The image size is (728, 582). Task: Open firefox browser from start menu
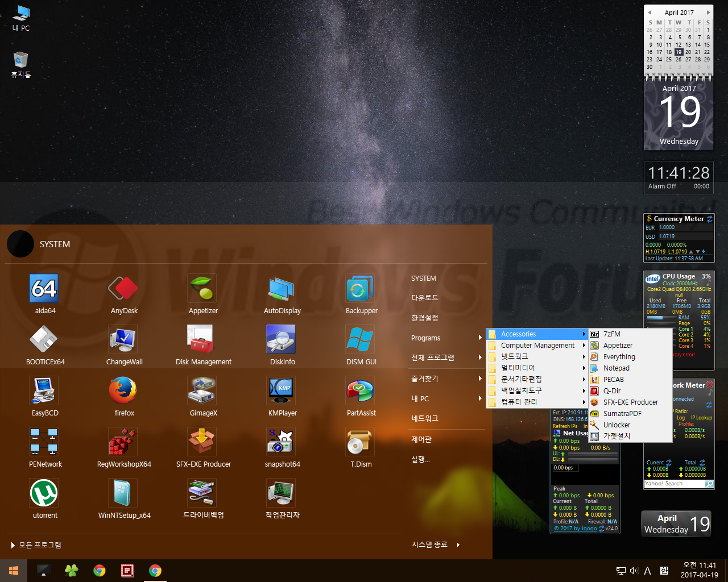pyautogui.click(x=124, y=397)
